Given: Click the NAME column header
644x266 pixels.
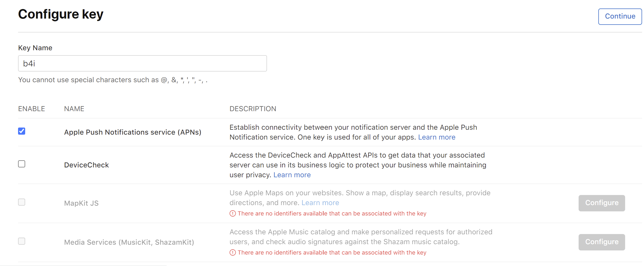Looking at the screenshot, I should [x=74, y=109].
